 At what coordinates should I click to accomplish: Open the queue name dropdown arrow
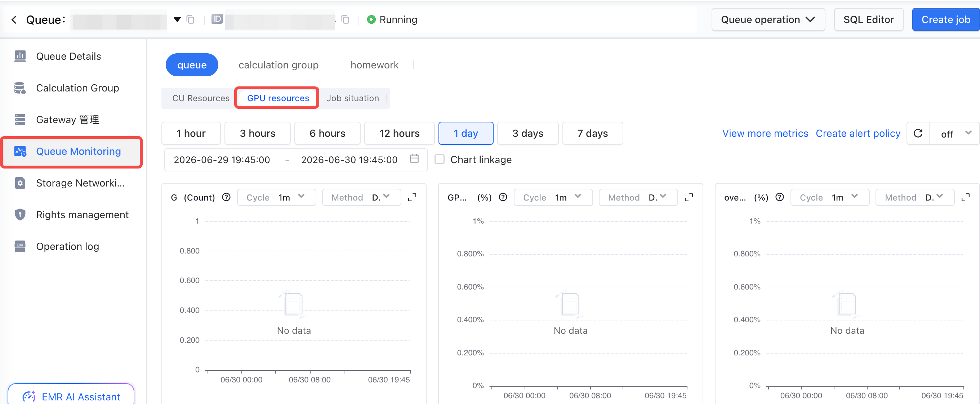177,19
